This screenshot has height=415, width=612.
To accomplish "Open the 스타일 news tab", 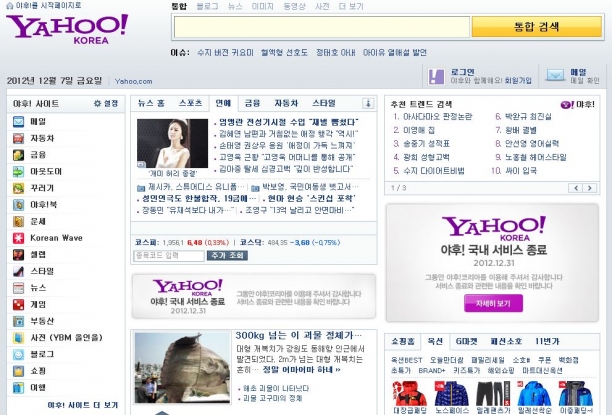I will click(324, 103).
